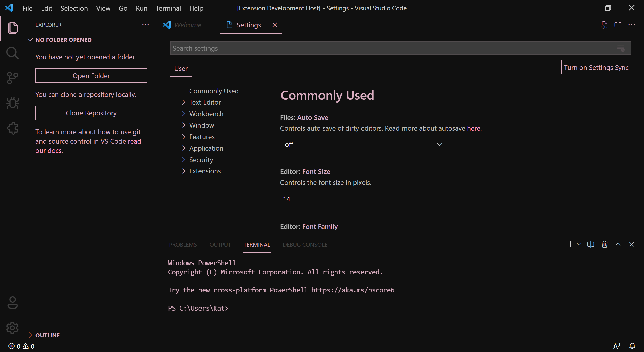Click the Clone Repository button
This screenshot has height=352, width=644.
[x=91, y=113]
